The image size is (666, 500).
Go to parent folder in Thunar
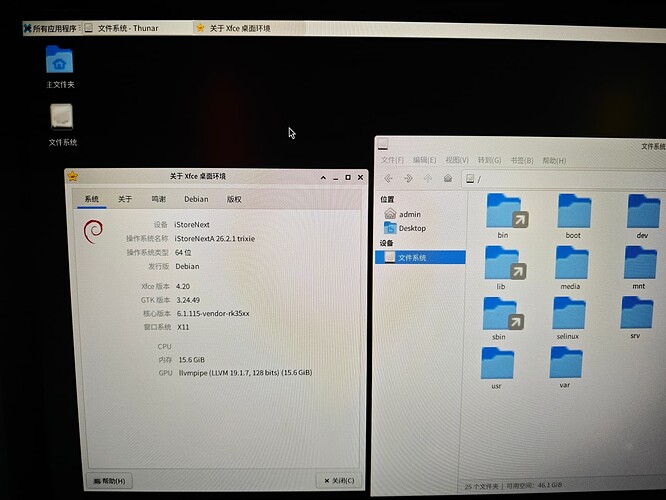click(428, 178)
